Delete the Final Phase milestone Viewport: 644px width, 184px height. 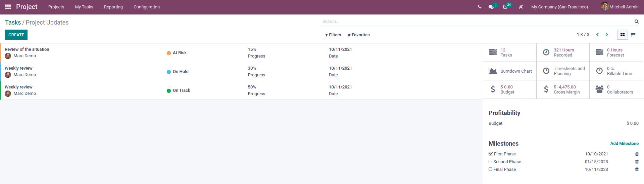637,170
